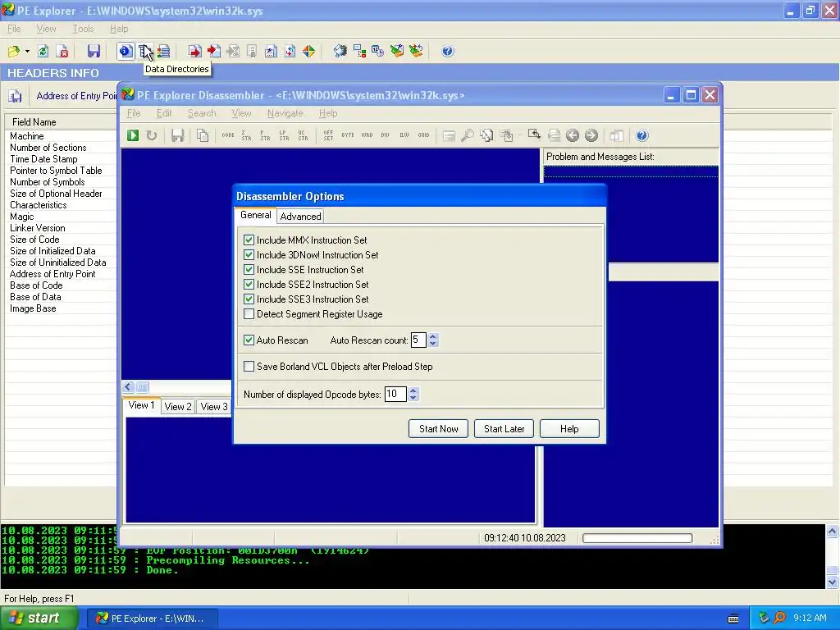This screenshot has height=630, width=840.
Task: Click the magnifier search icon in Disassembler
Action: pyautogui.click(x=467, y=135)
